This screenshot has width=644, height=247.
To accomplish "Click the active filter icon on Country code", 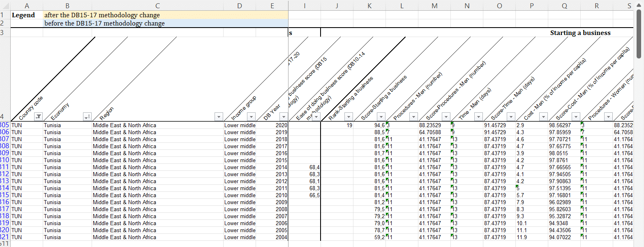I will (39, 117).
